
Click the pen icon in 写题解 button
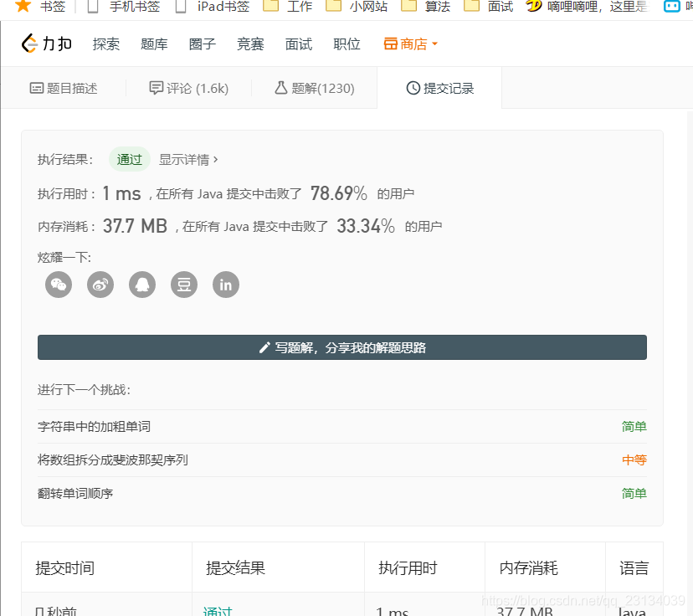point(266,347)
